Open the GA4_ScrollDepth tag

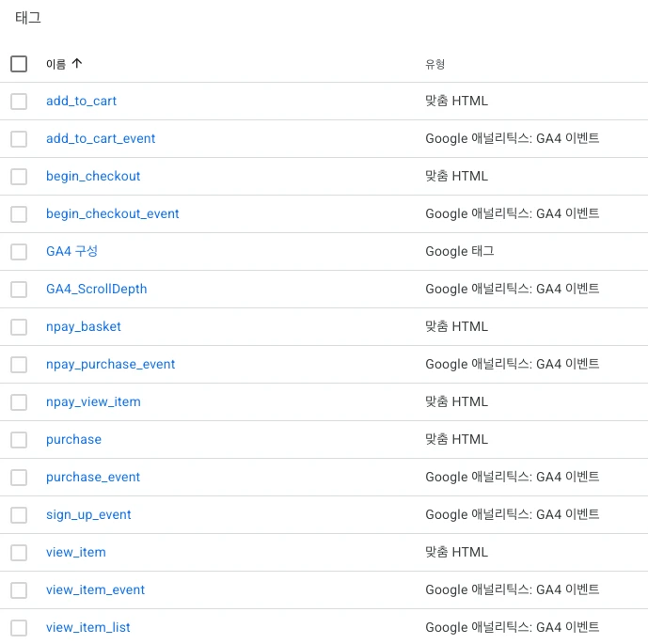(96, 290)
